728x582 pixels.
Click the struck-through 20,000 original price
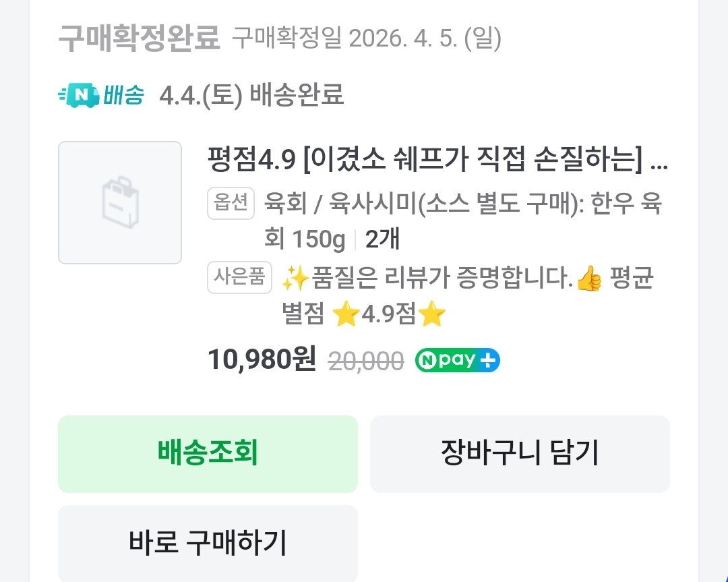click(x=365, y=361)
